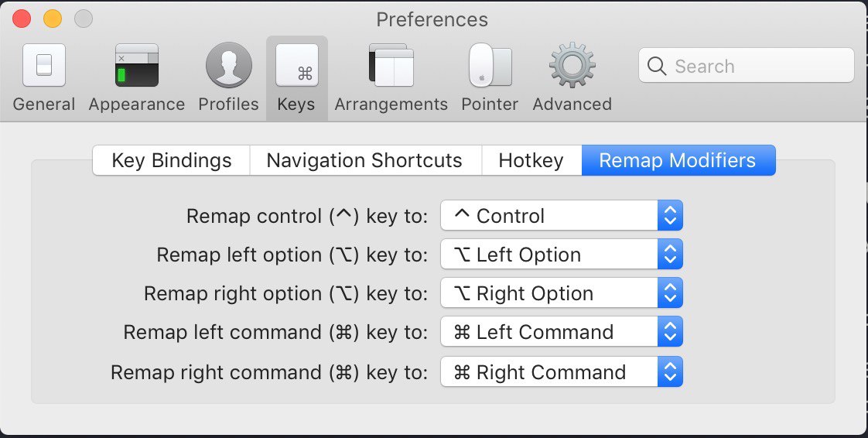Minimize the Preferences window
Image resolution: width=868 pixels, height=438 pixels.
52,19
